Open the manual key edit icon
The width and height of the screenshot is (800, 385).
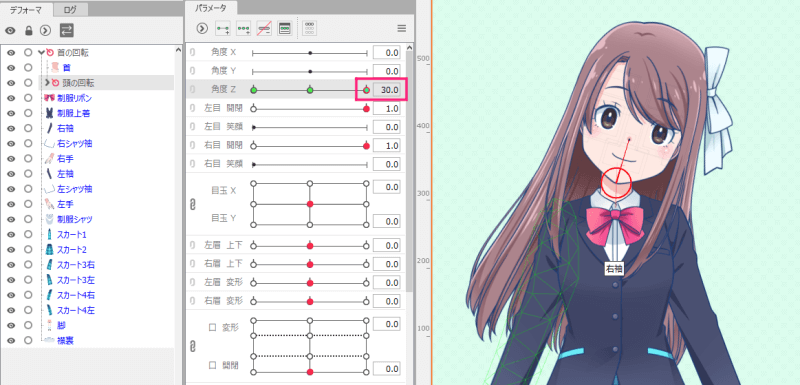(x=285, y=29)
